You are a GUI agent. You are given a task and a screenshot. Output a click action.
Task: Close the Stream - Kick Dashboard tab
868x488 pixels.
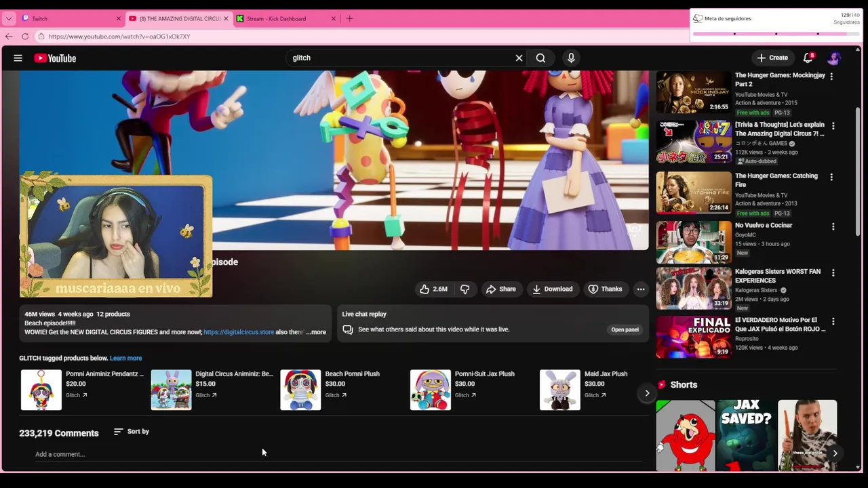point(334,18)
